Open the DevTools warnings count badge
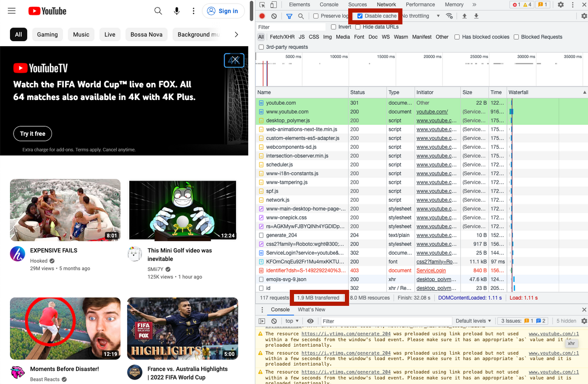Image resolution: width=588 pixels, height=384 pixels. [527, 5]
